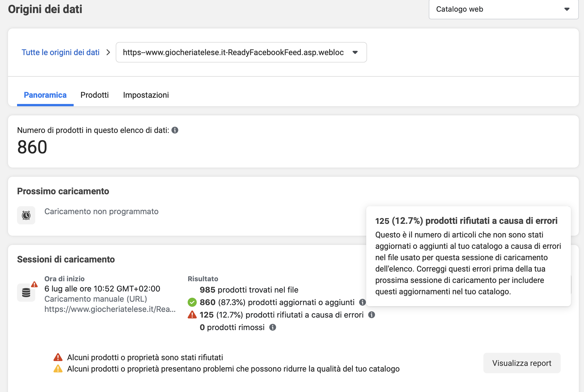
Task: Open the Catalogo web dropdown
Action: (x=503, y=9)
